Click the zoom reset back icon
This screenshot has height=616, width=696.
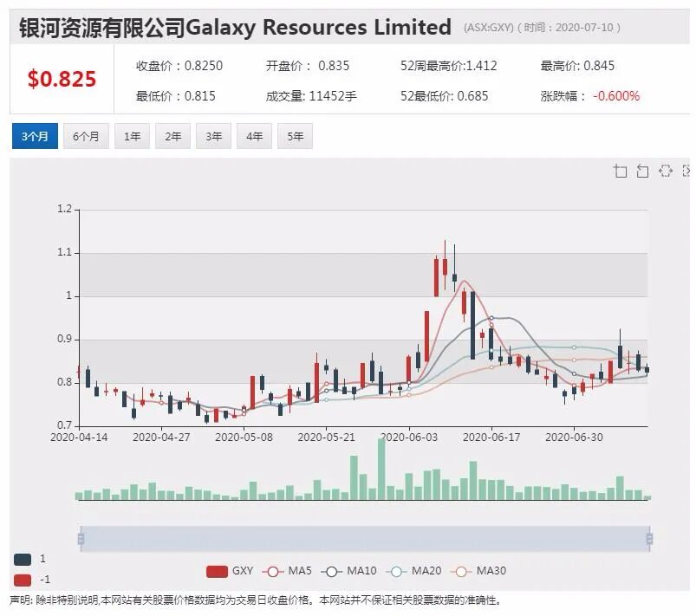642,171
